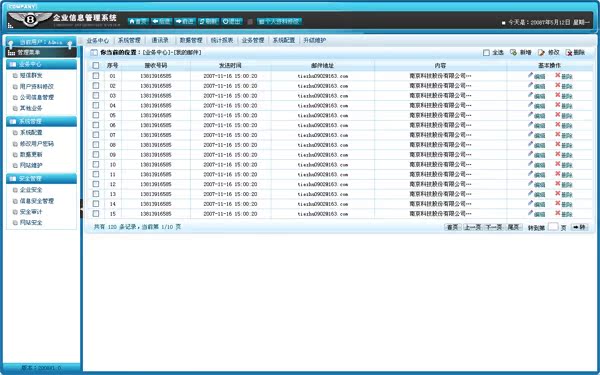Toggle the table header checkbox
This screenshot has height=375, width=600.
pyautogui.click(x=96, y=66)
